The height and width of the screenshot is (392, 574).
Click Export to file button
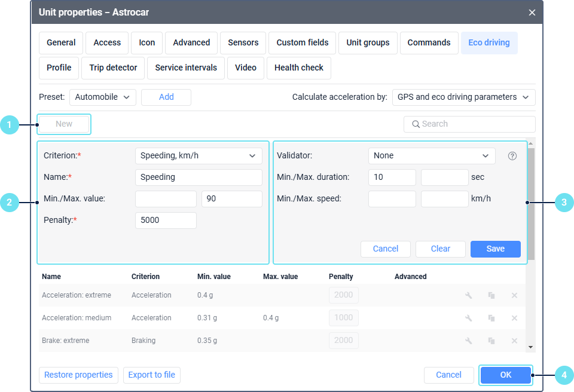point(152,375)
